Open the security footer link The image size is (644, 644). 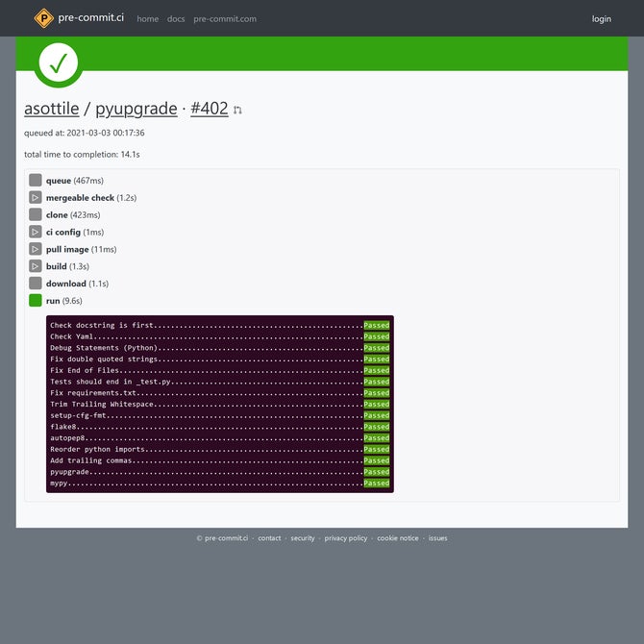click(303, 538)
